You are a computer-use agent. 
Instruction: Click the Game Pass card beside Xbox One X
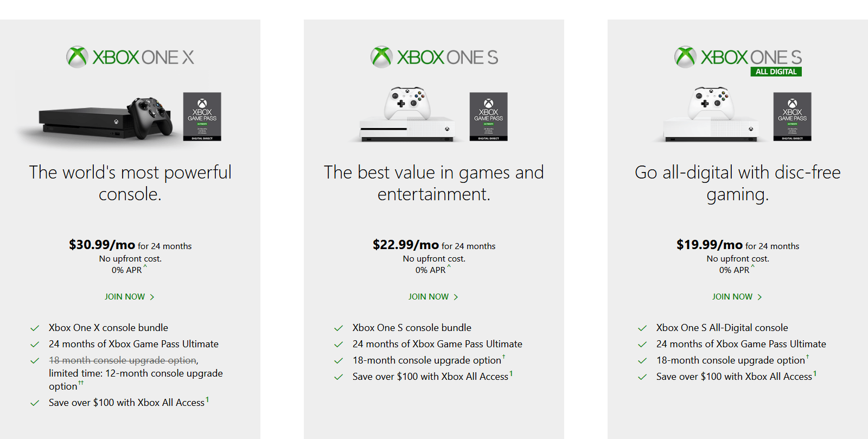point(202,117)
